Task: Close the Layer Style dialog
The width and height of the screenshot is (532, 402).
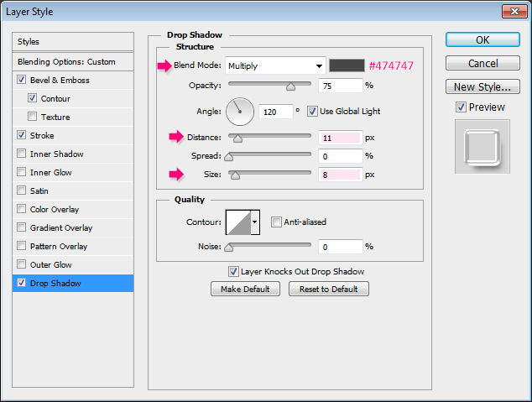Action: [514, 11]
